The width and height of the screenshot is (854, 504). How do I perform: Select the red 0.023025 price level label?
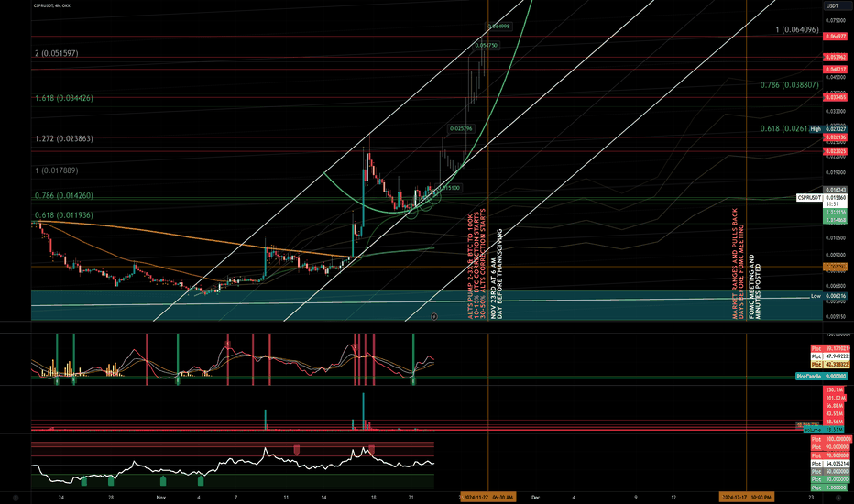[x=835, y=151]
